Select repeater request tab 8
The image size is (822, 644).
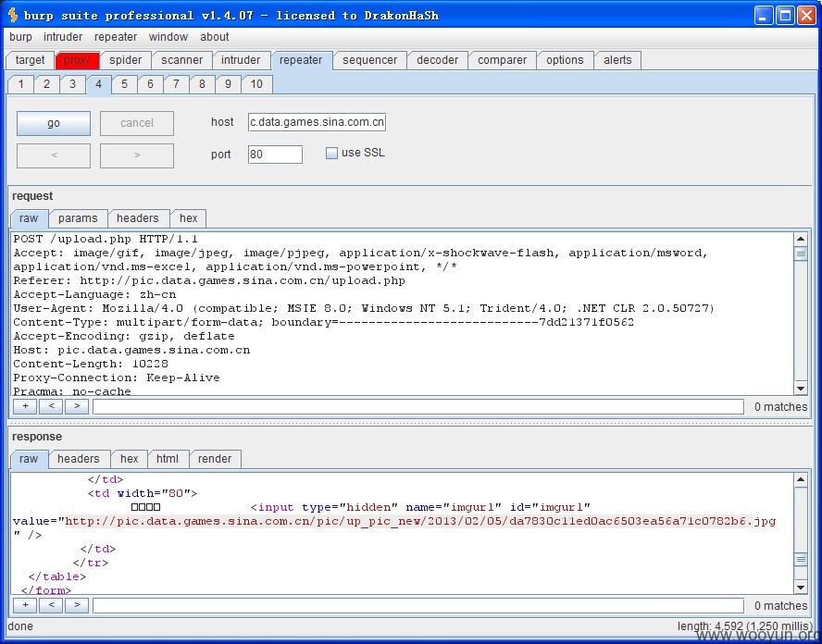point(202,84)
